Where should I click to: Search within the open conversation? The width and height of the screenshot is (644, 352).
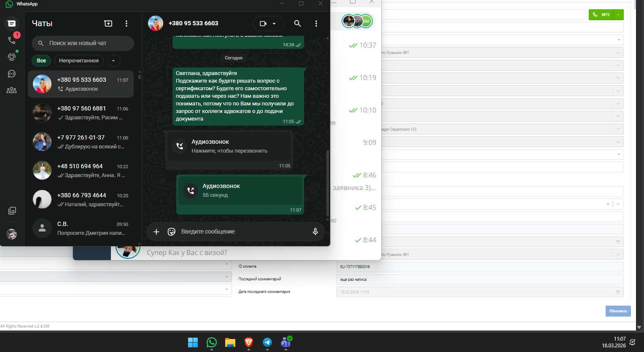[x=297, y=24]
